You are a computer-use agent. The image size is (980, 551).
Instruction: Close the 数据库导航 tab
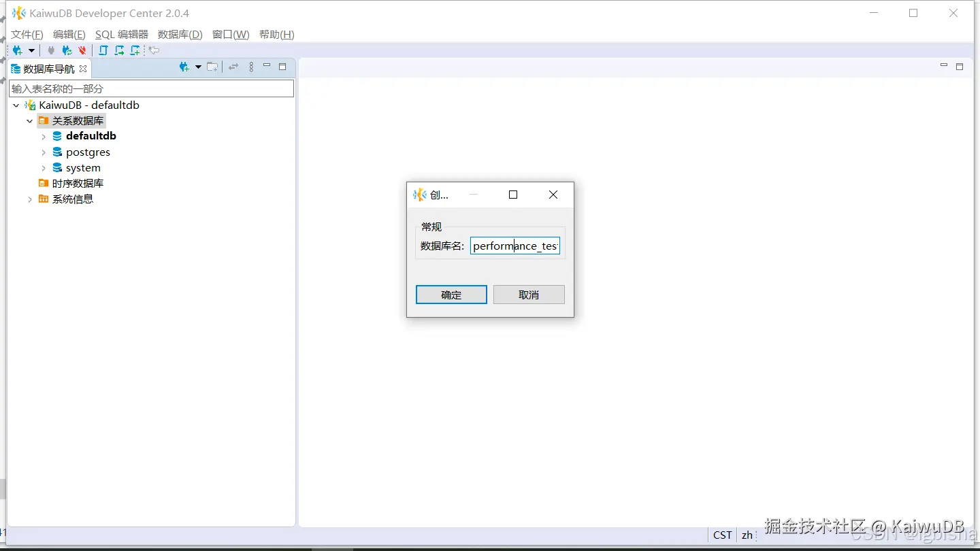[83, 69]
